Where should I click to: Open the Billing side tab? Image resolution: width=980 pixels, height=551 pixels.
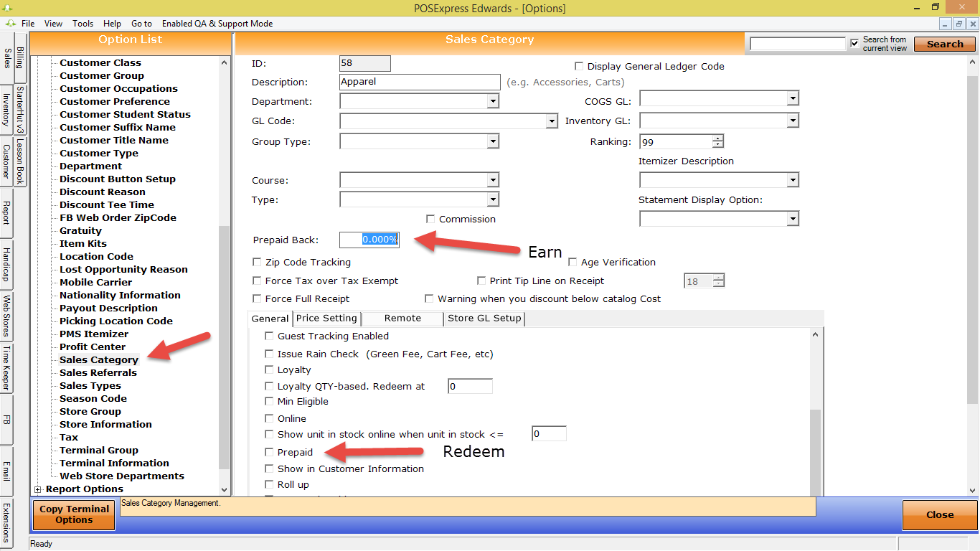(x=20, y=57)
